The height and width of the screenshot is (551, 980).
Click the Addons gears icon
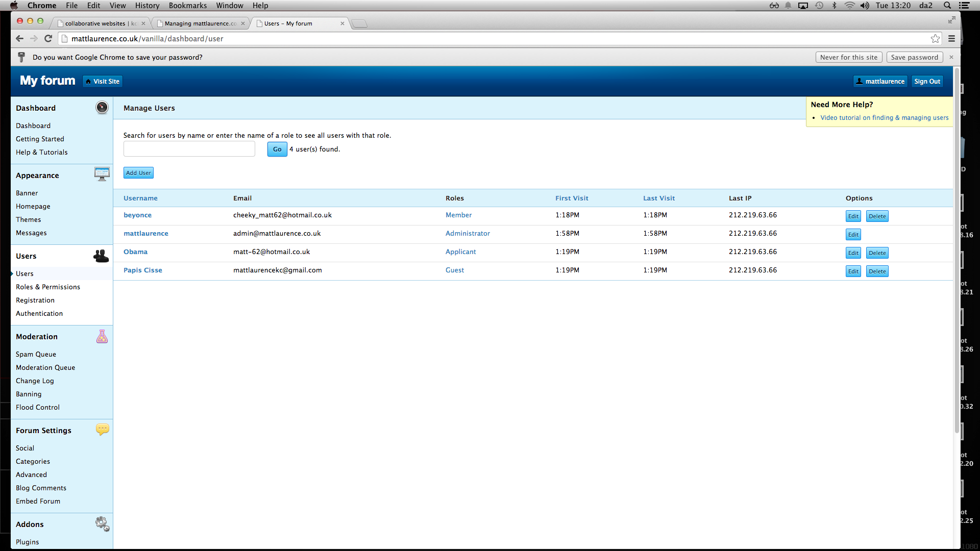click(x=102, y=524)
